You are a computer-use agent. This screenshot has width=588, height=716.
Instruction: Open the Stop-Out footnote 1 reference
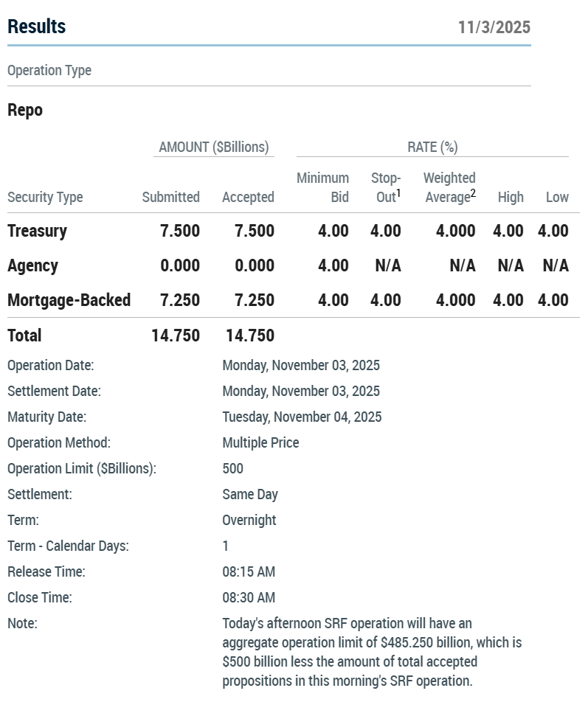click(398, 194)
